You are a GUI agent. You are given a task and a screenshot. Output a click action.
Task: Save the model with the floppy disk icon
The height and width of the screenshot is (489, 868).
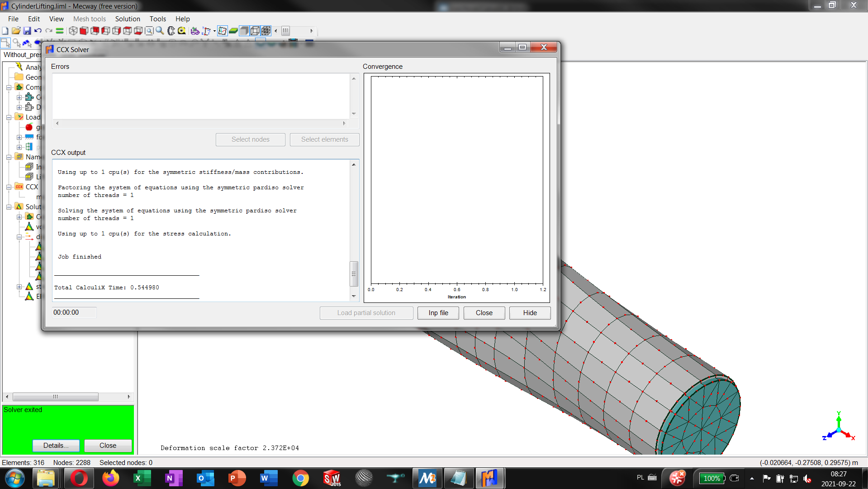(27, 31)
